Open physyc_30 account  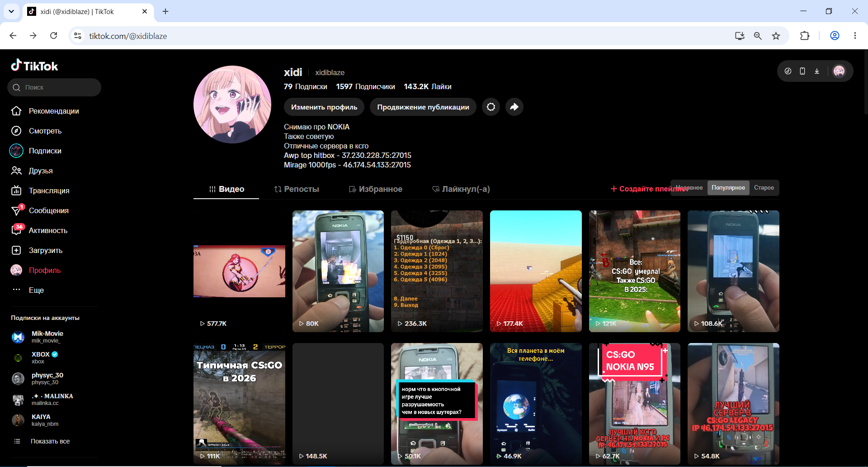(x=38, y=378)
